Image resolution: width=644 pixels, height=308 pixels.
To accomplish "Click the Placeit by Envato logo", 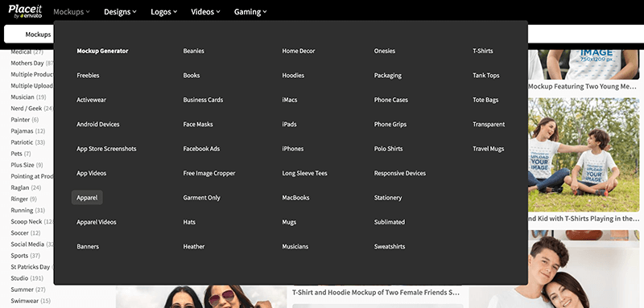I will pyautogui.click(x=26, y=11).
